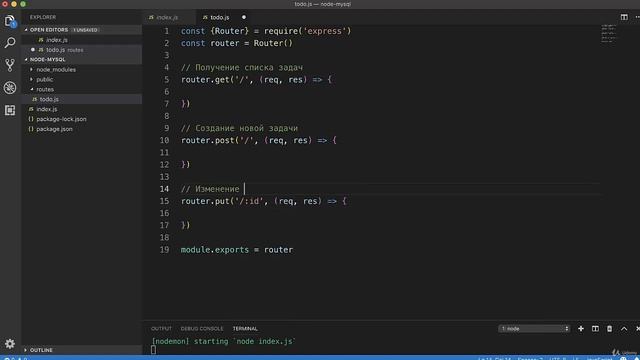
Task: Expand the public folder
Action: (44, 79)
